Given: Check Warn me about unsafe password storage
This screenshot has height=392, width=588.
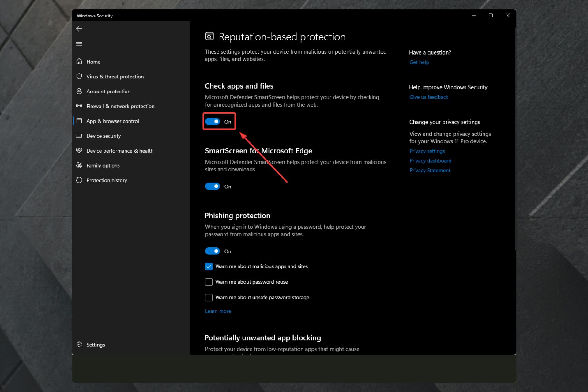Looking at the screenshot, I should click(x=209, y=297).
